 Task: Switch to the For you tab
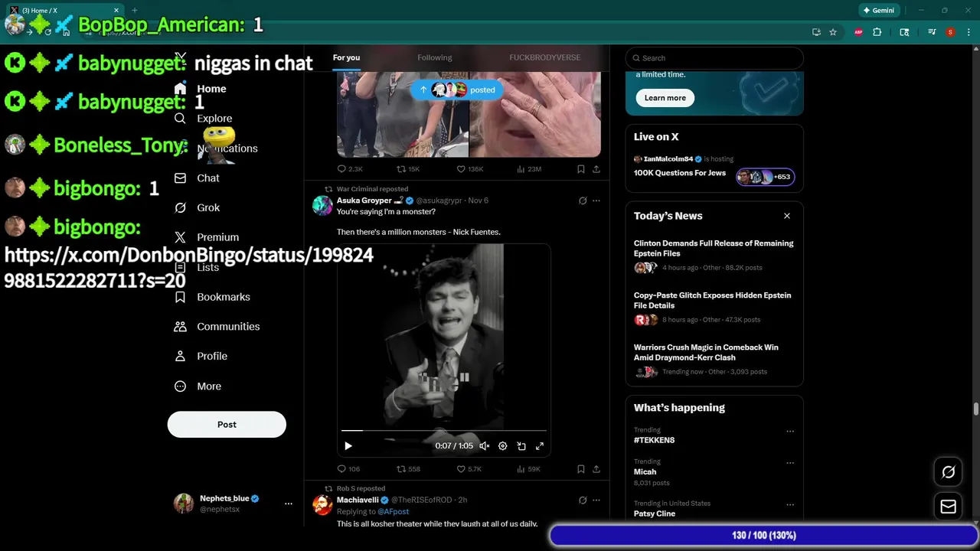346,57
